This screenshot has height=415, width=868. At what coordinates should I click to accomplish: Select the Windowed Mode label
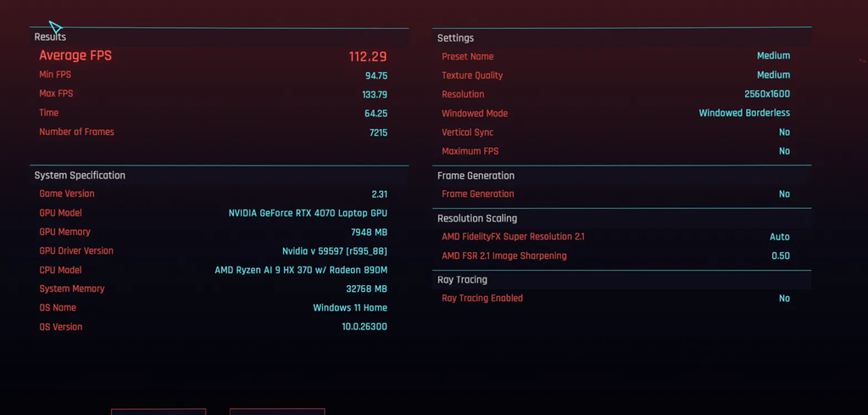[475, 114]
